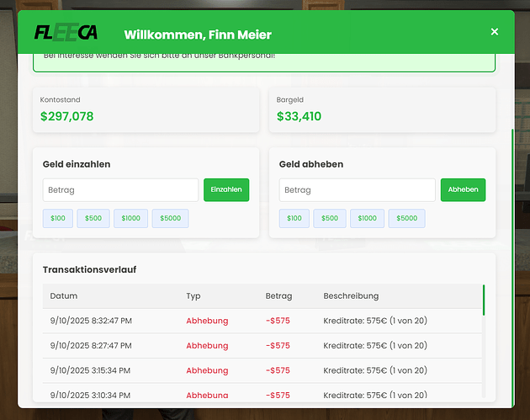Click the Bargeld amount $33,410
530x420 pixels.
pos(299,116)
